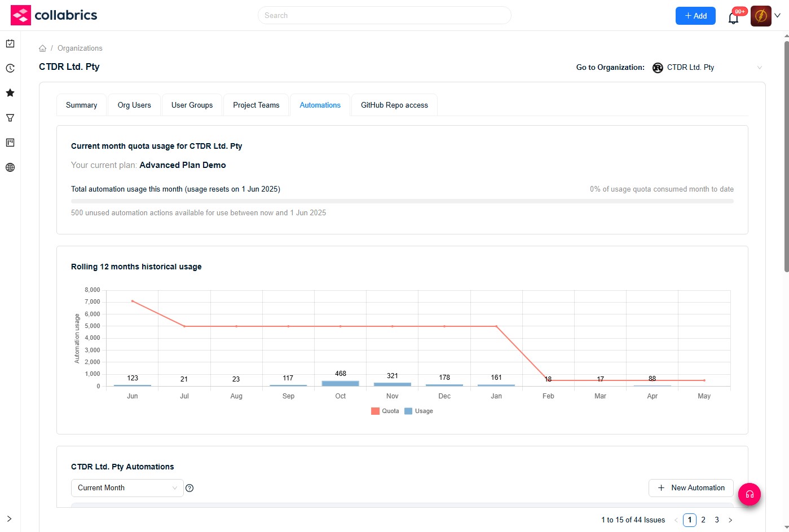Go to next page arrow
Viewport: 789px width, 532px height.
coord(730,520)
